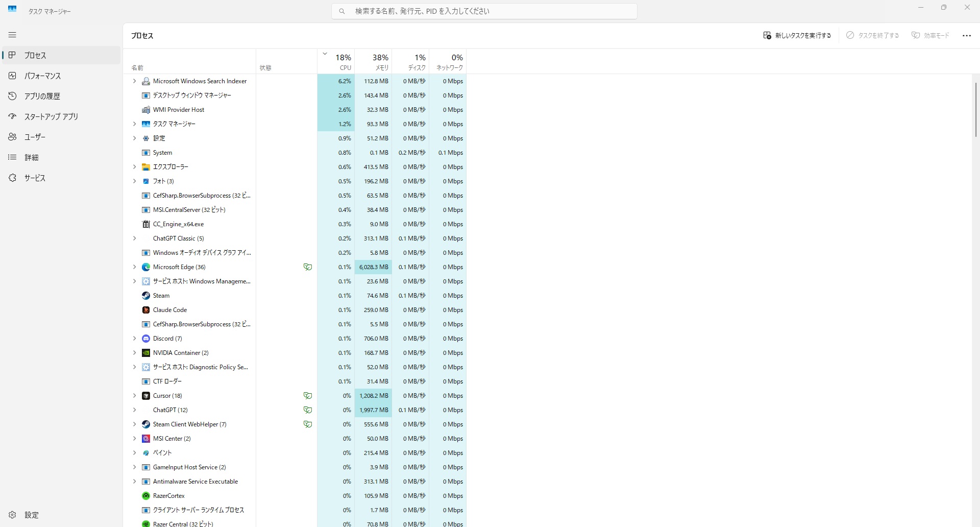
Task: Click the Microsoft Windows Search Indexer icon
Action: (145, 81)
